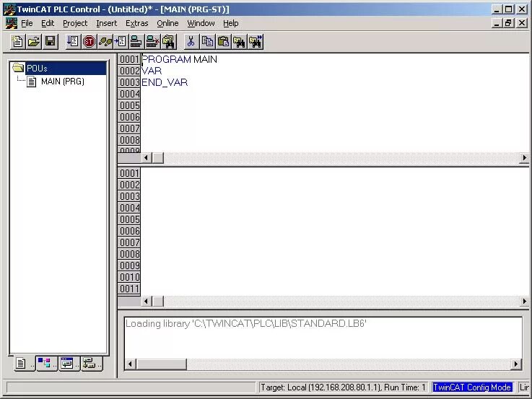Click the Find binoculars icon
The width and height of the screenshot is (532, 399).
point(239,42)
